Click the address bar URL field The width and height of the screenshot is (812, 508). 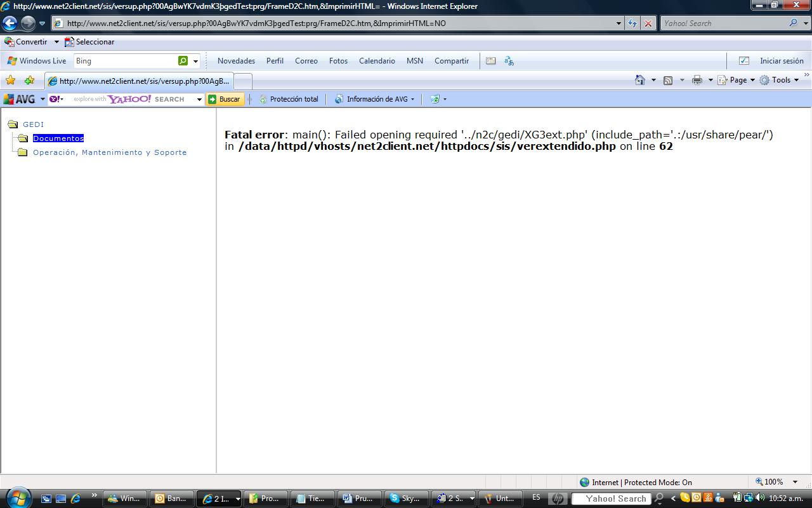click(333, 23)
